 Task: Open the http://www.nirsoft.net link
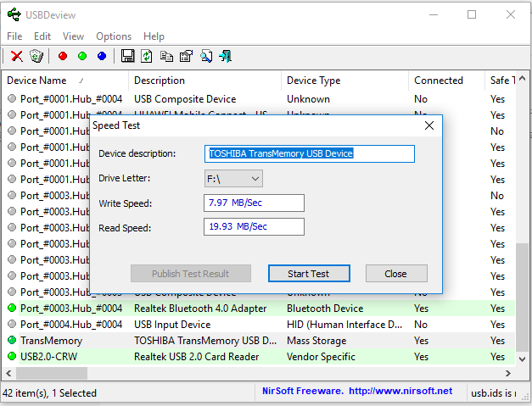coord(400,391)
